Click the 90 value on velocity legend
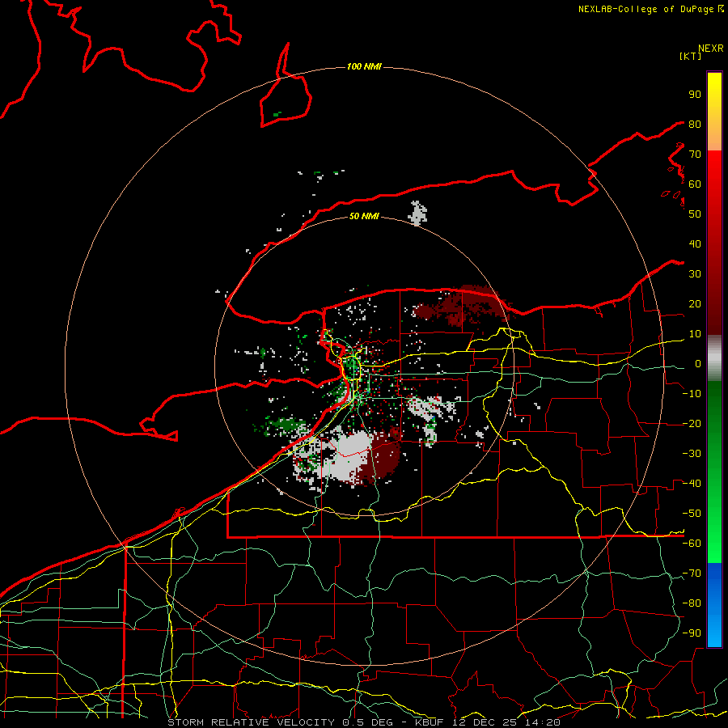 click(x=695, y=95)
